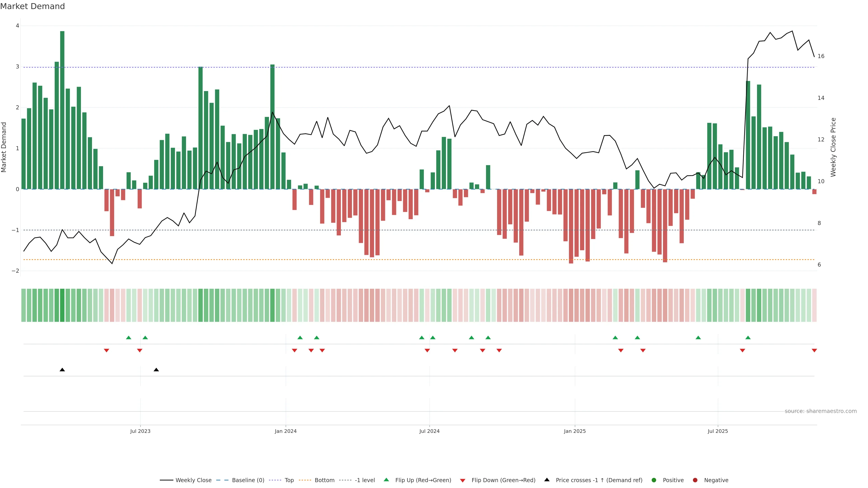Select the leftmost green flip-up triangle marker
The image size is (868, 488).
click(x=128, y=338)
